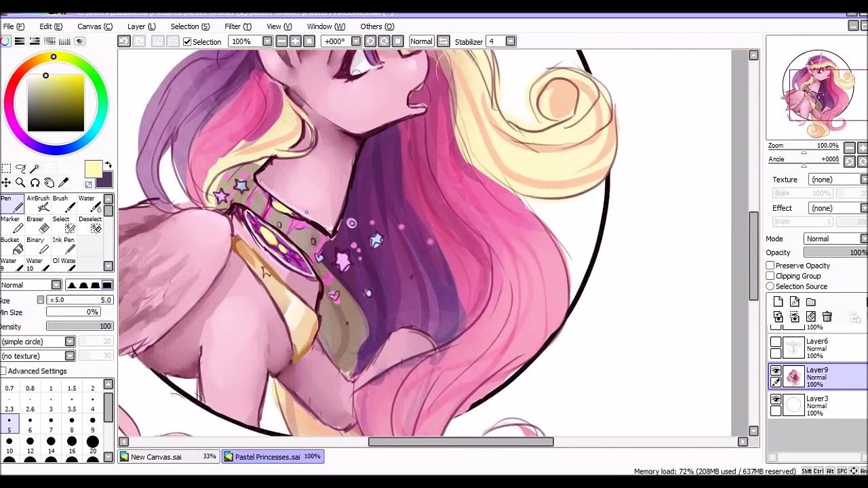Activate the move layer tool
This screenshot has width=868, height=488.
(x=6, y=182)
